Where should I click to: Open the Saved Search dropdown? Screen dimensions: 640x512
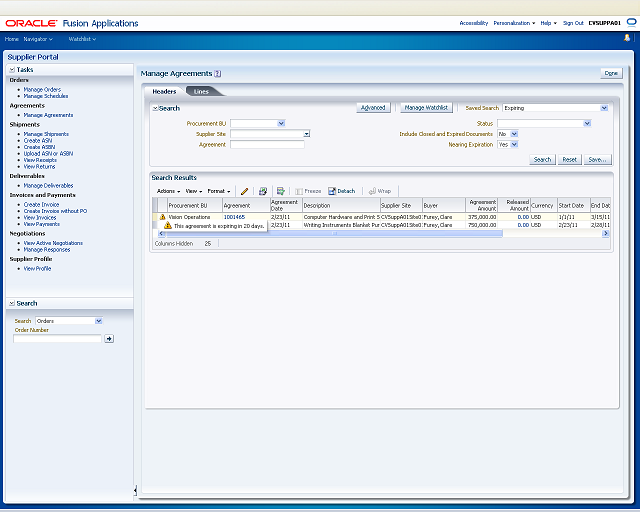pyautogui.click(x=604, y=108)
